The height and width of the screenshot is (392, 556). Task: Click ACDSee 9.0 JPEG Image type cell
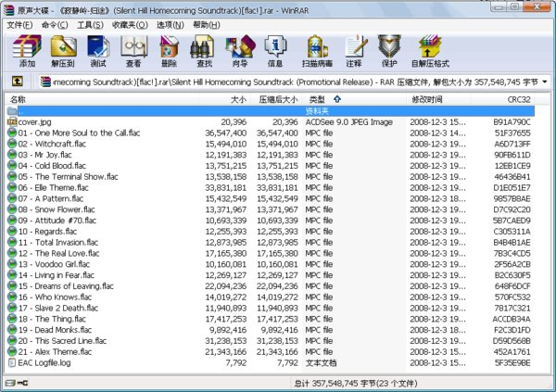(x=349, y=122)
